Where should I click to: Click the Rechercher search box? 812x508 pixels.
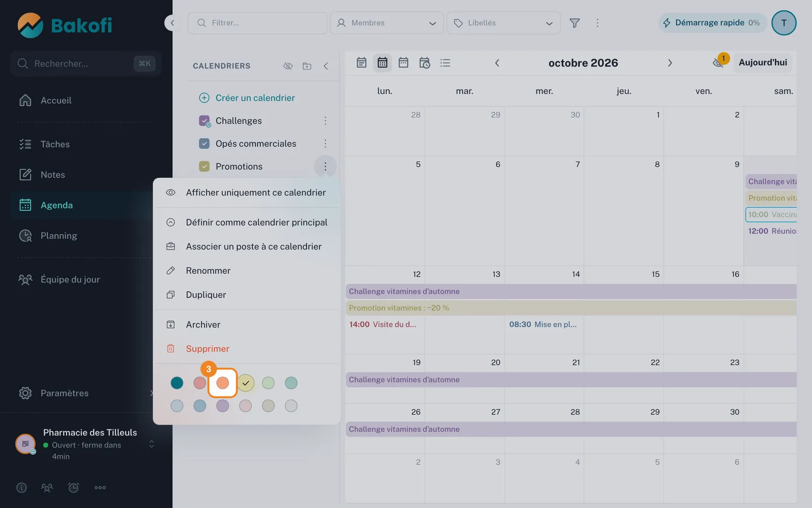point(86,63)
